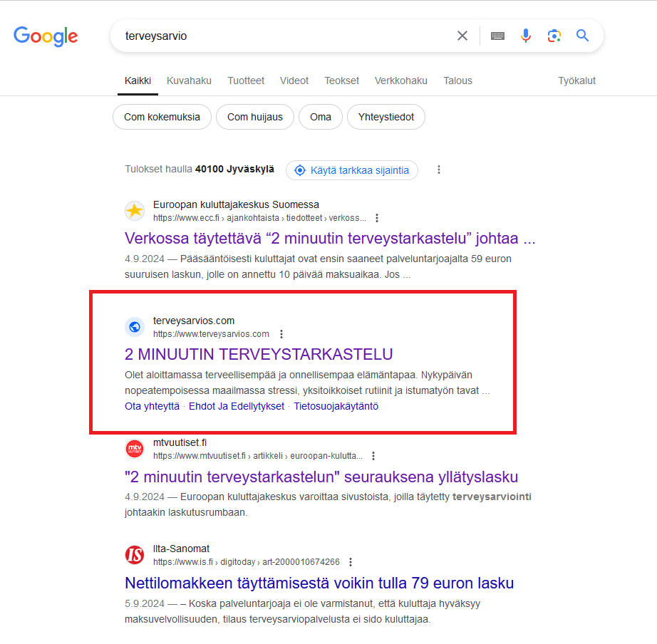Open the on-screen keyboard input tool
The width and height of the screenshot is (657, 644).
pyautogui.click(x=497, y=36)
